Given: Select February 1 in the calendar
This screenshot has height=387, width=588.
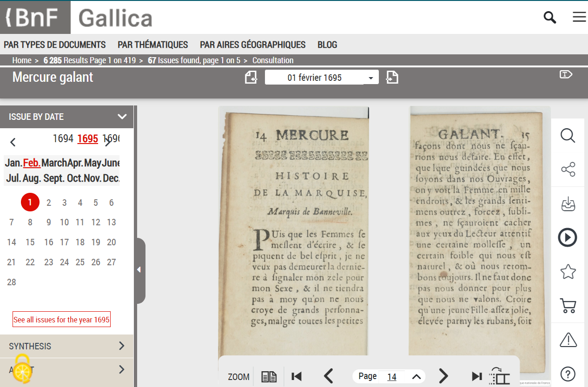Looking at the screenshot, I should click(30, 202).
